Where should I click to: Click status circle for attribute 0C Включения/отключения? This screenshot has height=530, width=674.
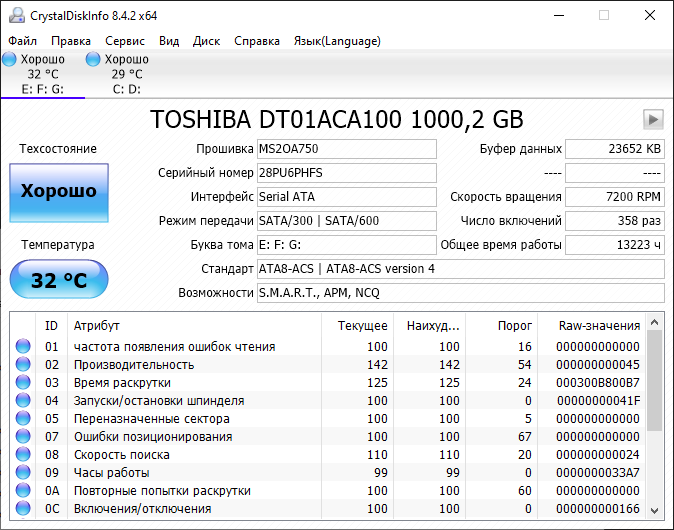(23, 509)
